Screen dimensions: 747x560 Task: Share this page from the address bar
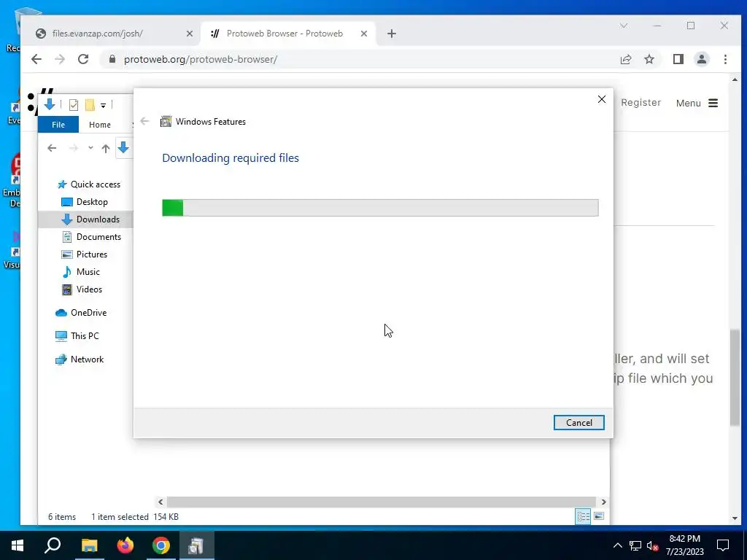[626, 59]
